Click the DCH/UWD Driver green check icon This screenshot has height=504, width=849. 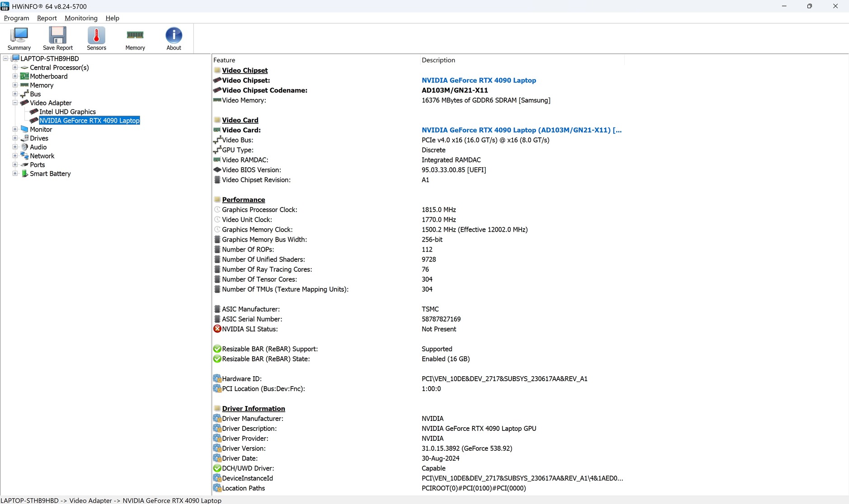click(217, 468)
